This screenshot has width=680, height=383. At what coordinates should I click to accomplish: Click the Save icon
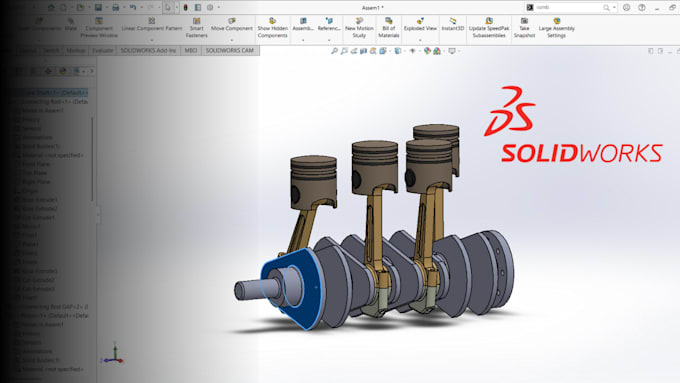(98, 7)
